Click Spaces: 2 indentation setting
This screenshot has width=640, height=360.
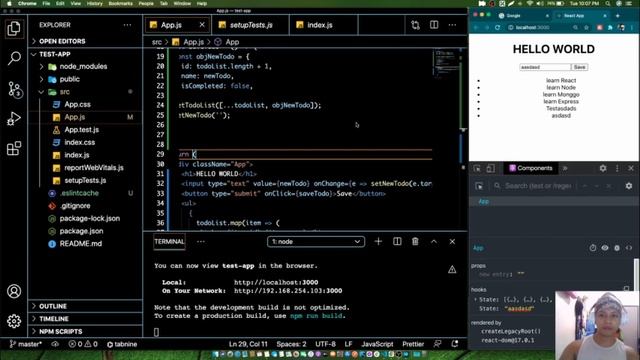tap(291, 344)
